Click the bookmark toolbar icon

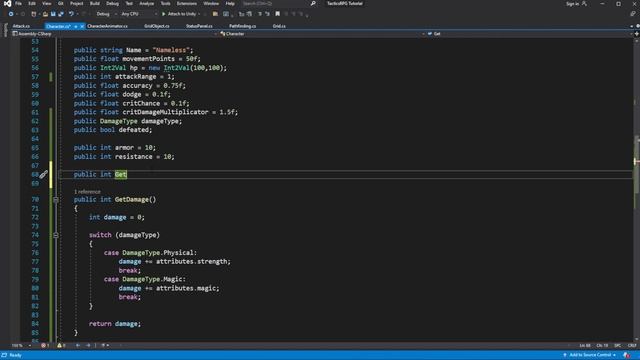[278, 14]
